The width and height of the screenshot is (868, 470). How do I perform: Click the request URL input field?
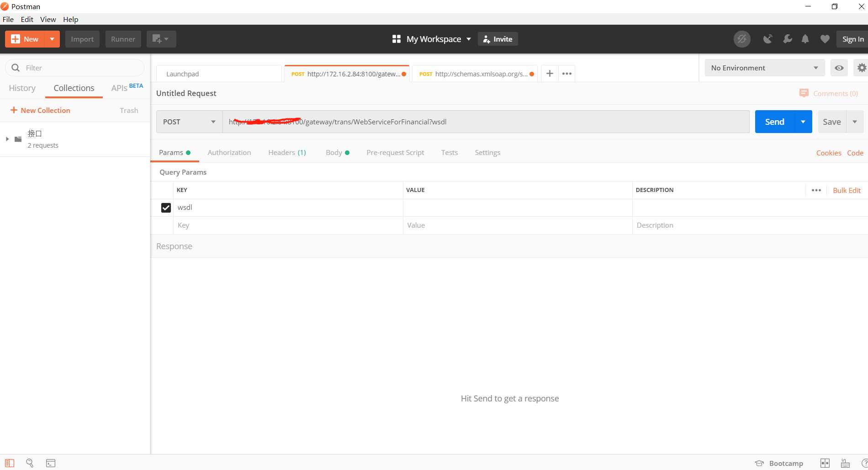coord(486,122)
